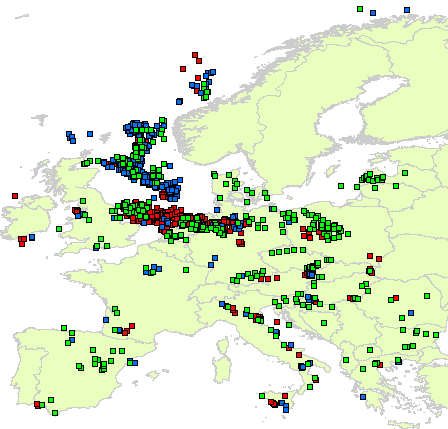This screenshot has width=448, height=429.
Task: Click the isolated red marker in eastern Austria
Action: (x=277, y=278)
